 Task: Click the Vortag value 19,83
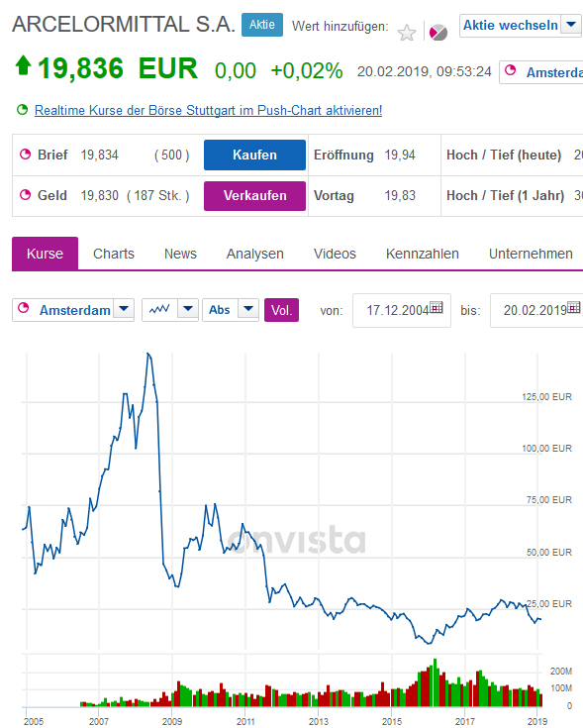[x=400, y=195]
